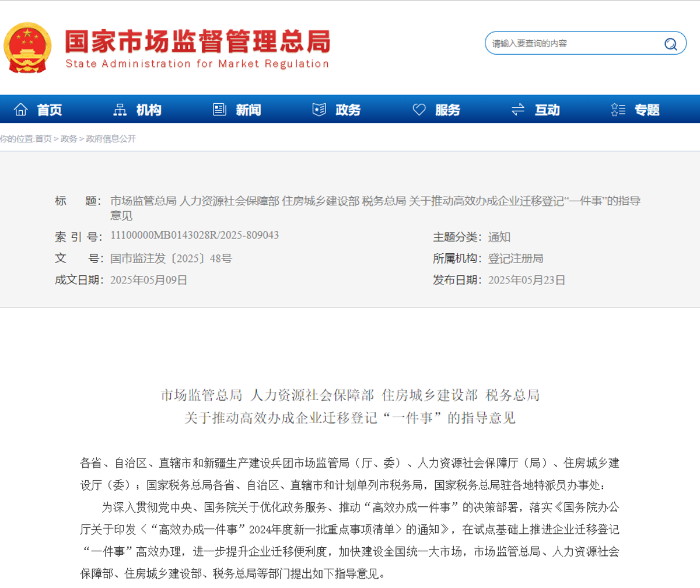
Task: Click the magnifier search icon
Action: pos(670,44)
